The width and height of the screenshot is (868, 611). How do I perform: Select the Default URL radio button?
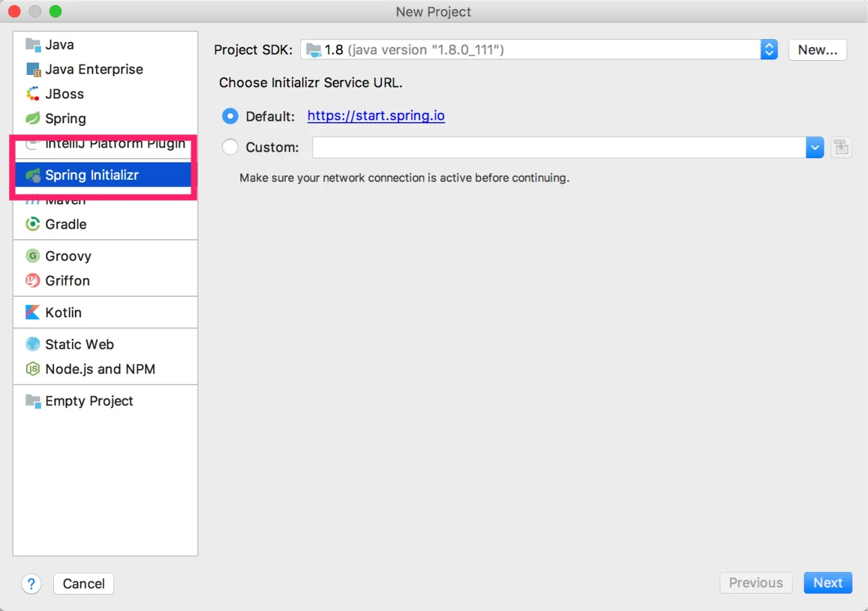[x=230, y=116]
